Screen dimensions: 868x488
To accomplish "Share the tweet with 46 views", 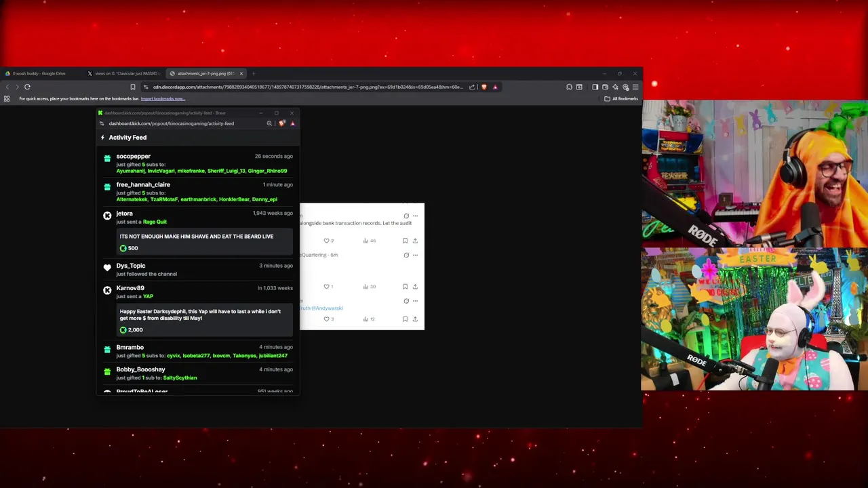I will 415,241.
